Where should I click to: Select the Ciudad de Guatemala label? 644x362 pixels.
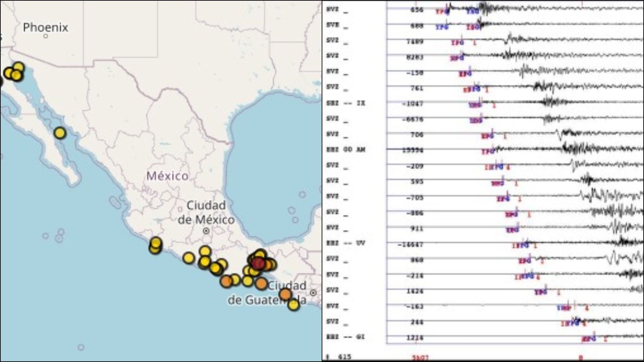(267, 293)
